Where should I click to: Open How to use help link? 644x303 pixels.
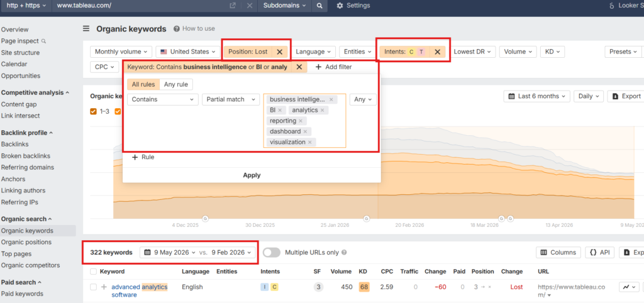(x=194, y=29)
